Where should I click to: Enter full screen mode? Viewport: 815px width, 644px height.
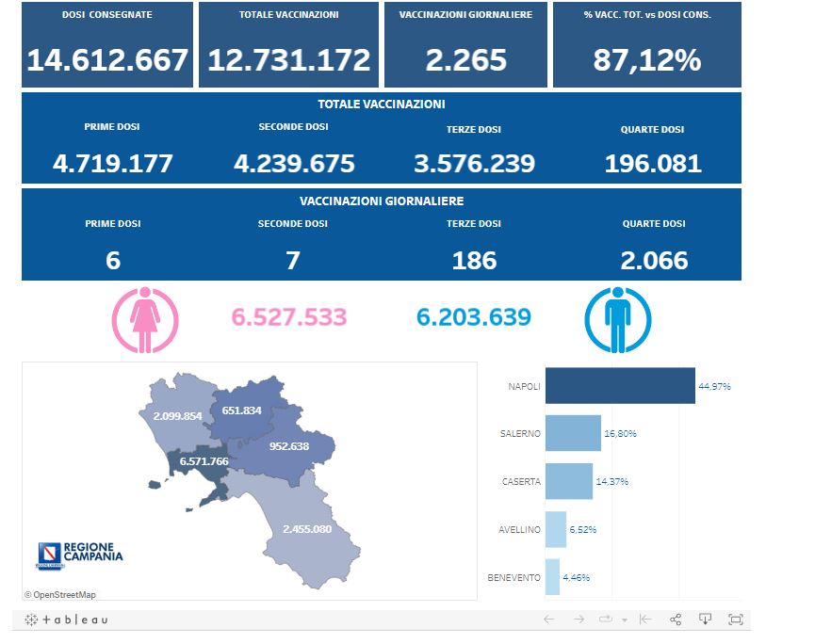click(x=736, y=620)
